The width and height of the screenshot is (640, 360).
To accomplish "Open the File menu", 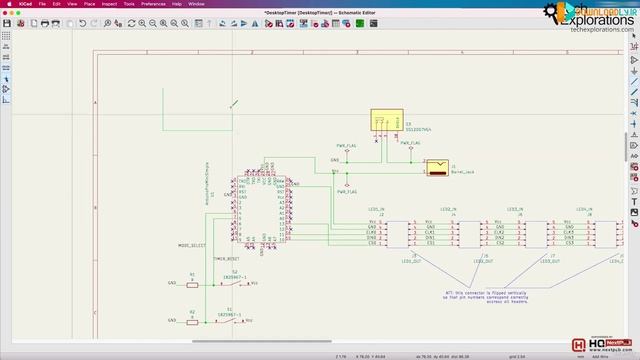I will tap(42, 4).
